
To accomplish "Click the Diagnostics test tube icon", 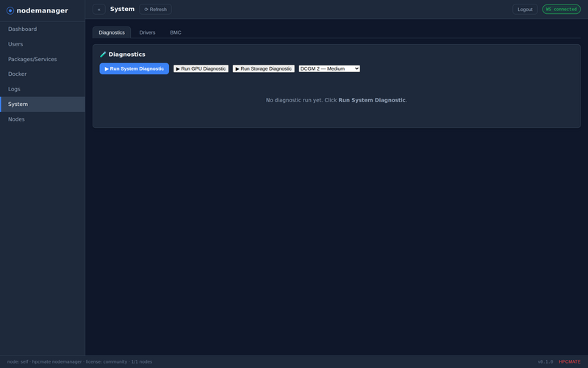I will pyautogui.click(x=103, y=54).
